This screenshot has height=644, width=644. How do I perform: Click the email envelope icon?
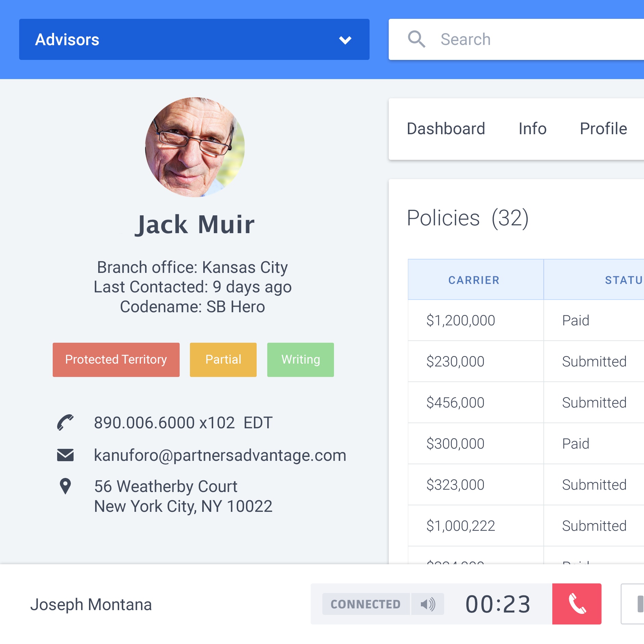[65, 455]
